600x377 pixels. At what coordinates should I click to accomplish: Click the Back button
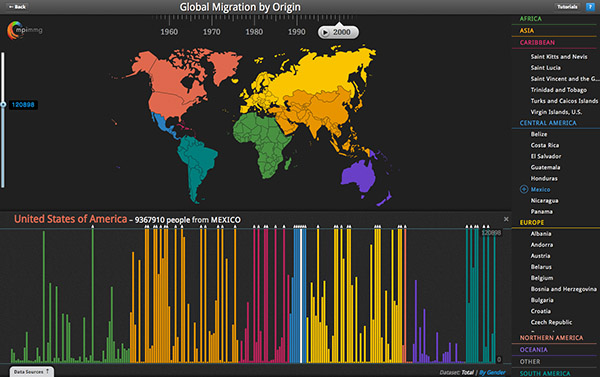(x=17, y=7)
